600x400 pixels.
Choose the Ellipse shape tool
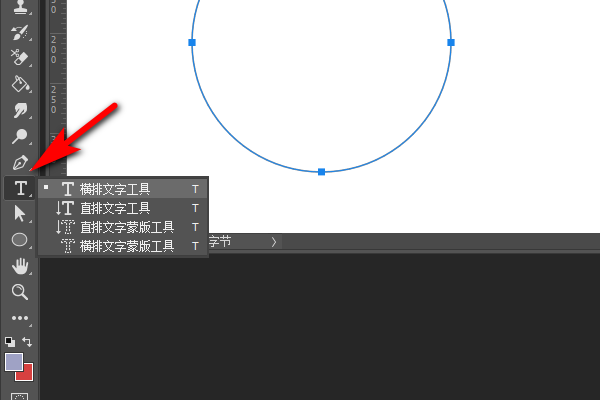(20, 240)
